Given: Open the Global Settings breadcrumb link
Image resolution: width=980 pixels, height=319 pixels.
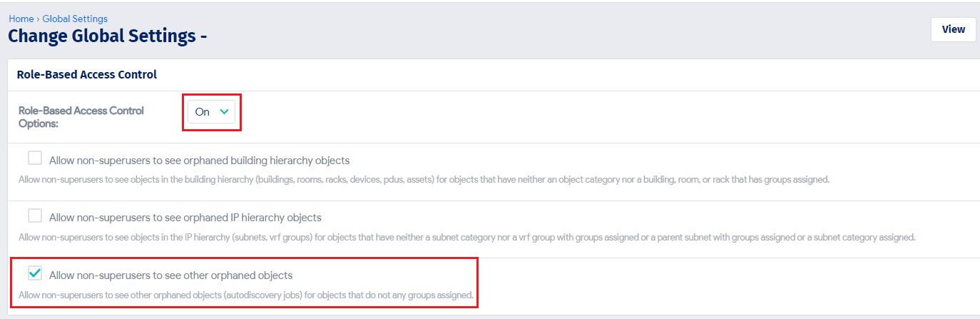Looking at the screenshot, I should [x=75, y=19].
